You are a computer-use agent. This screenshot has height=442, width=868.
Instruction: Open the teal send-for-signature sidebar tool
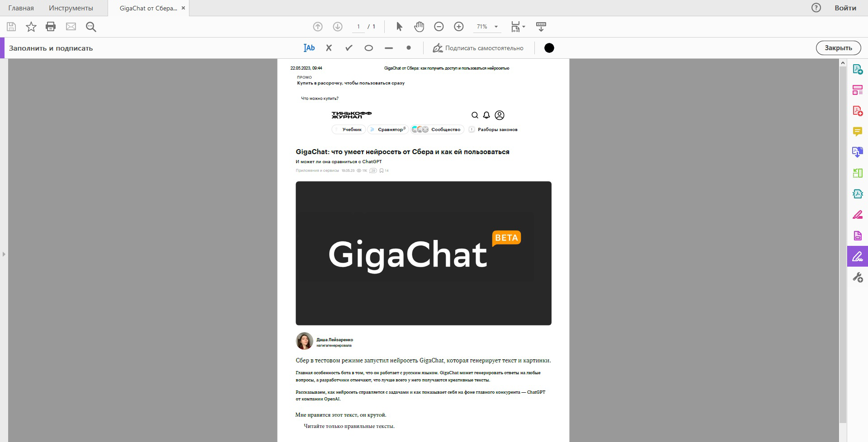coord(858,194)
